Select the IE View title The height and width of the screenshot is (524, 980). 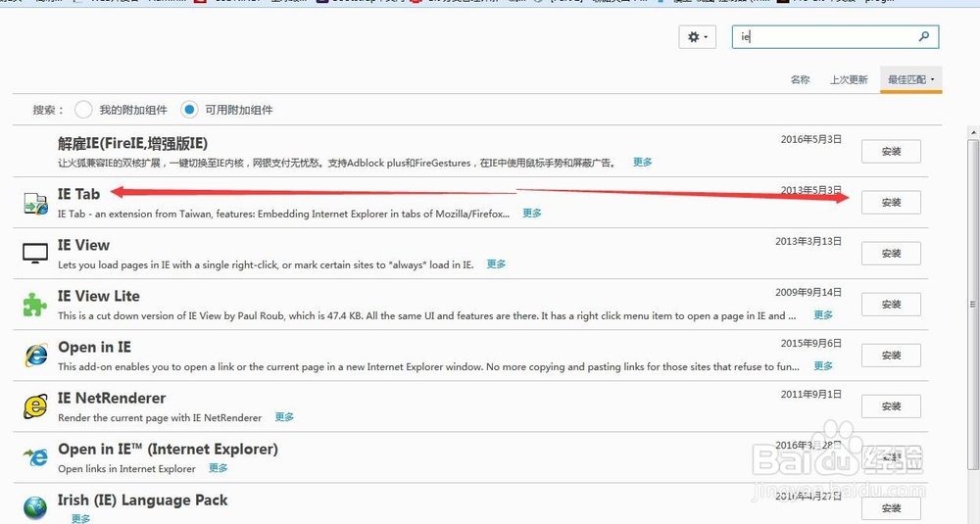point(83,246)
